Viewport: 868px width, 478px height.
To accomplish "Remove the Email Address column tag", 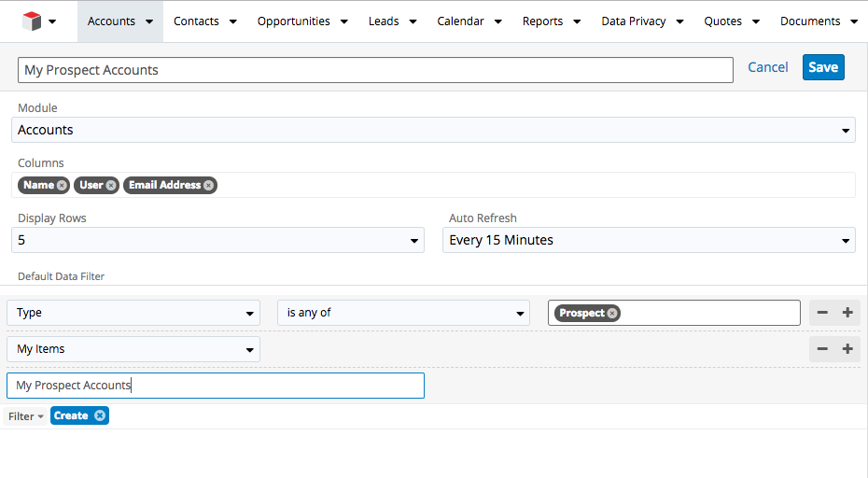I will pyautogui.click(x=208, y=186).
